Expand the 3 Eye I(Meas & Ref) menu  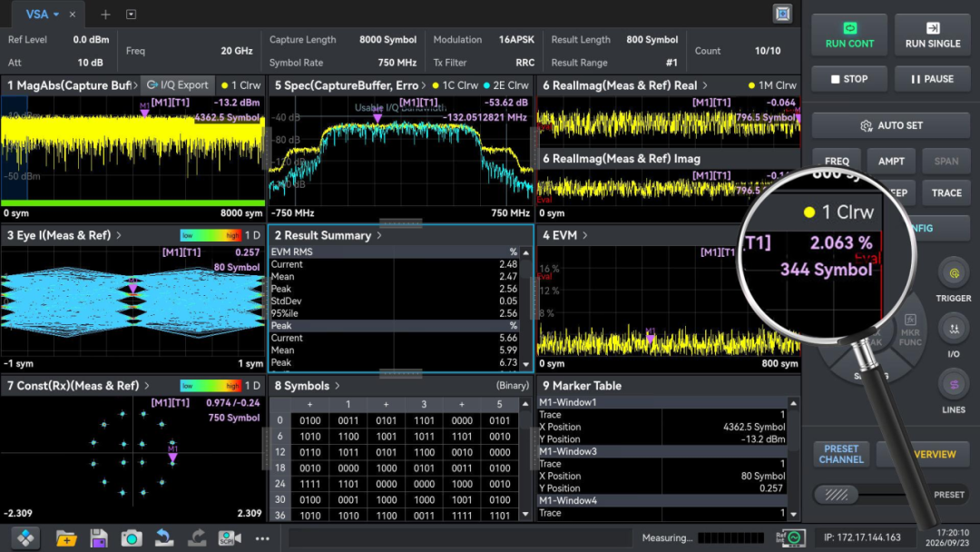pos(119,236)
